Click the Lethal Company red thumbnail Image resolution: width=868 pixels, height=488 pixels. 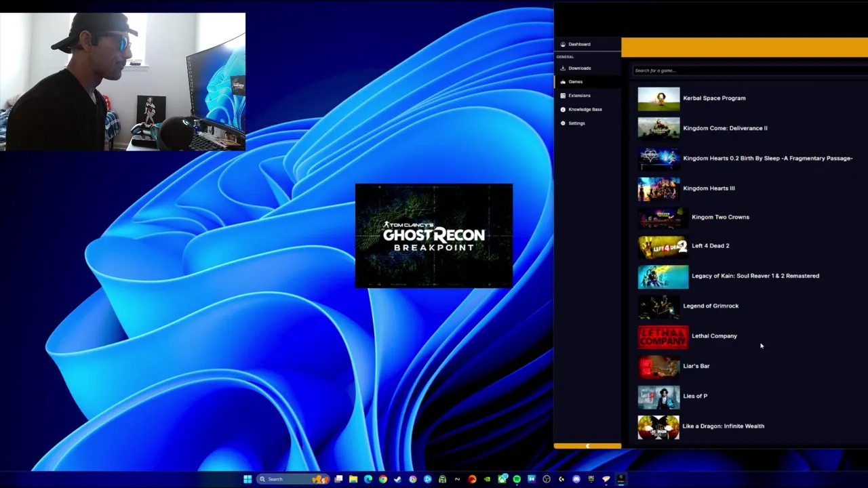point(663,337)
